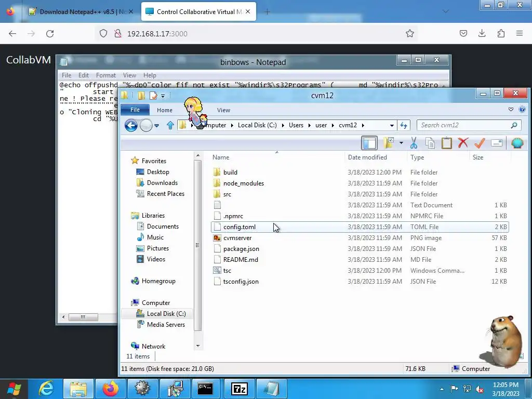
Task: Switch to Download Notepad++ browser tab
Action: 82,11
